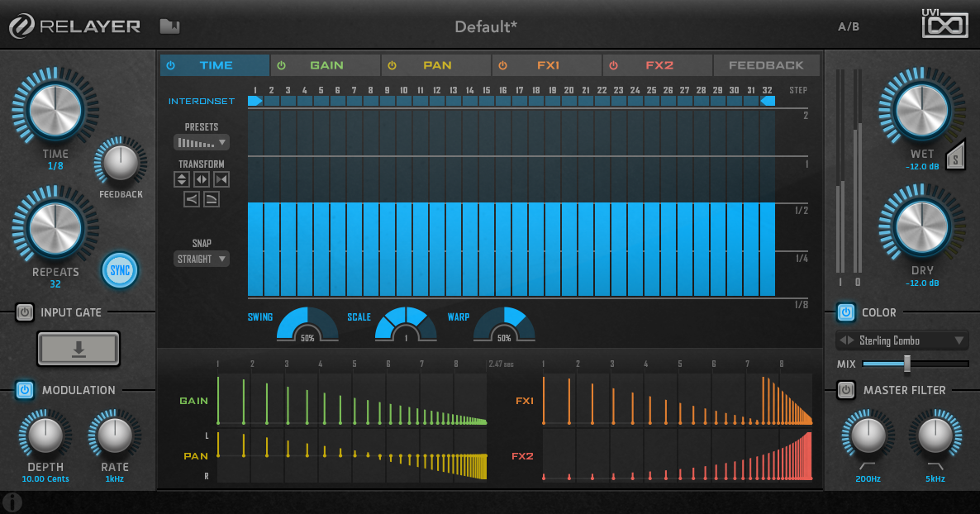This screenshot has width=980, height=514.
Task: Toggle the Gain tab power icon
Action: click(281, 65)
